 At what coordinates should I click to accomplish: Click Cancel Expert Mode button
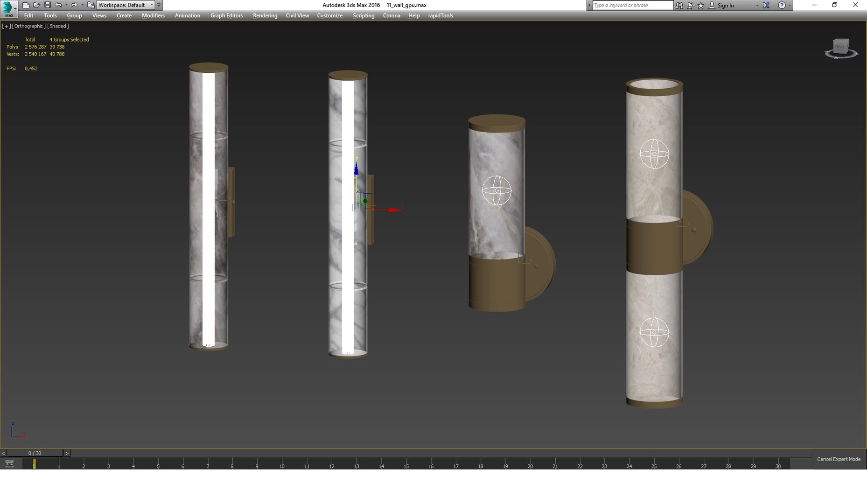[839, 459]
